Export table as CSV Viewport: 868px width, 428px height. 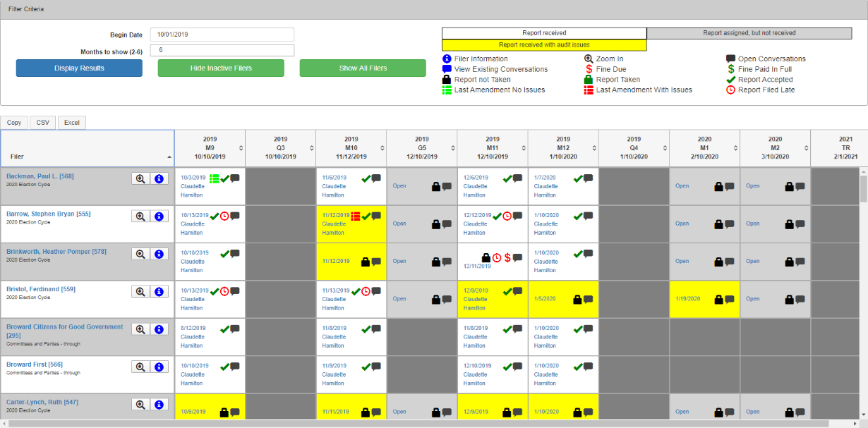(42, 123)
